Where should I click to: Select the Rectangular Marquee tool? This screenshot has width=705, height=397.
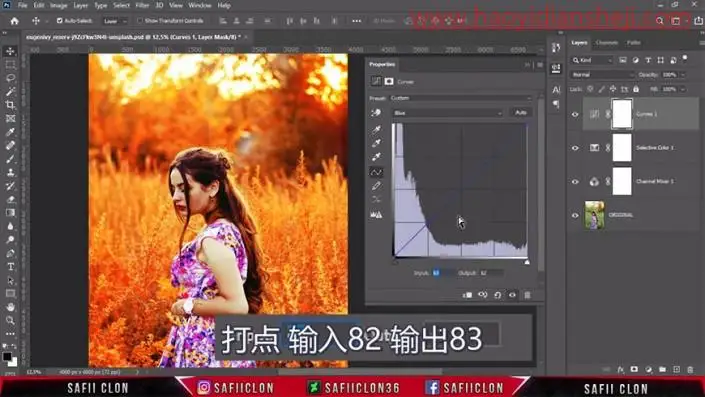pyautogui.click(x=10, y=65)
